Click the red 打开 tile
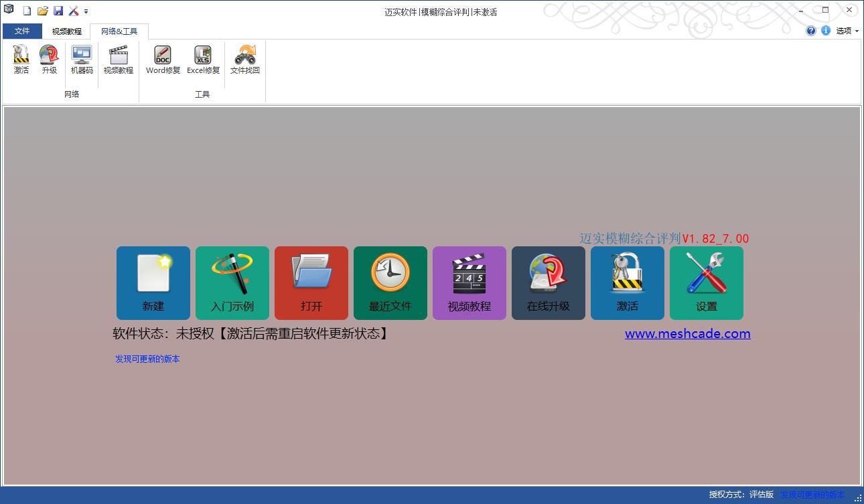Image resolution: width=864 pixels, height=504 pixels. (x=311, y=283)
